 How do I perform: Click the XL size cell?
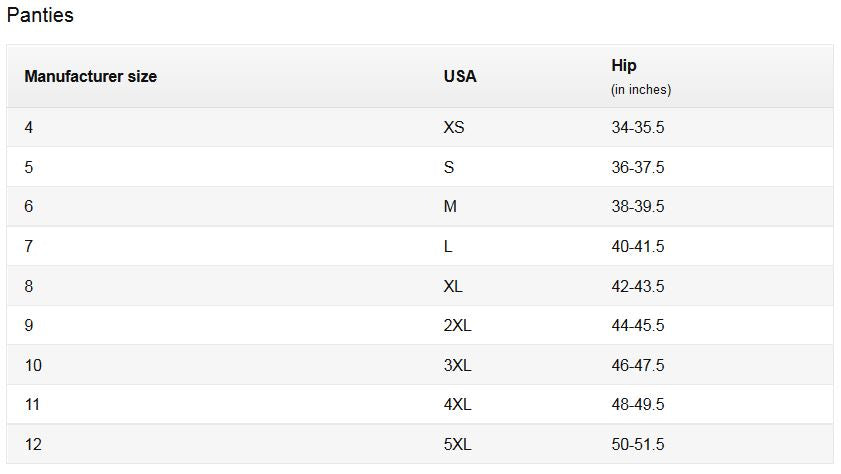[453, 286]
